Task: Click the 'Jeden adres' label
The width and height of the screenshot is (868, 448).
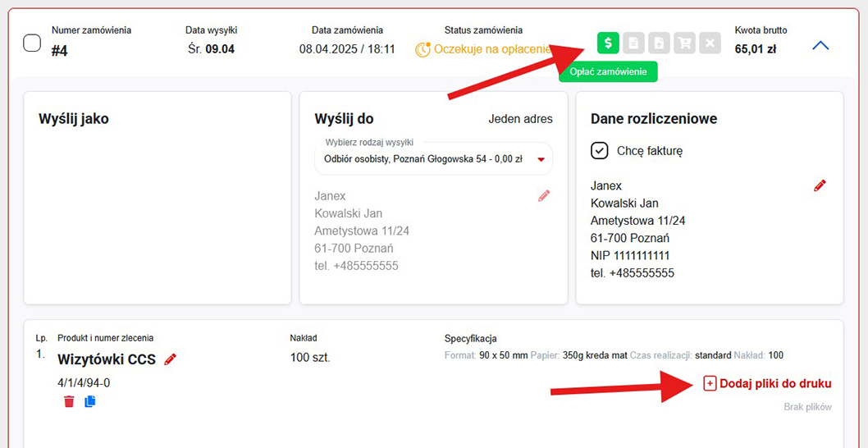Action: click(x=520, y=119)
